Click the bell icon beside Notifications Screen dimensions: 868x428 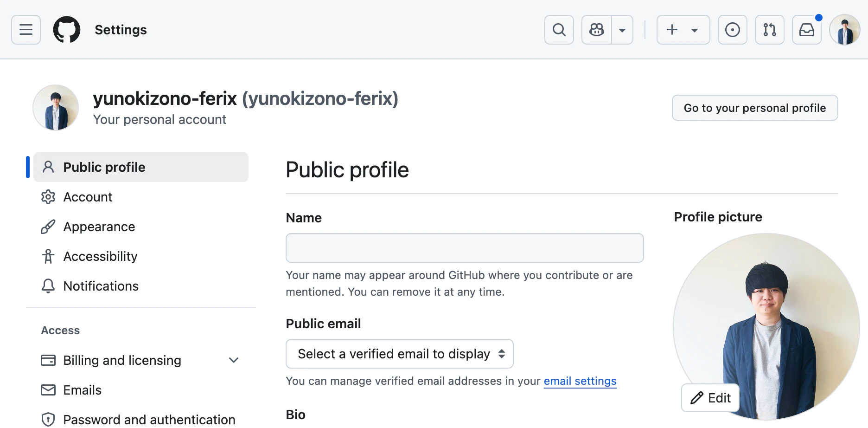tap(48, 286)
